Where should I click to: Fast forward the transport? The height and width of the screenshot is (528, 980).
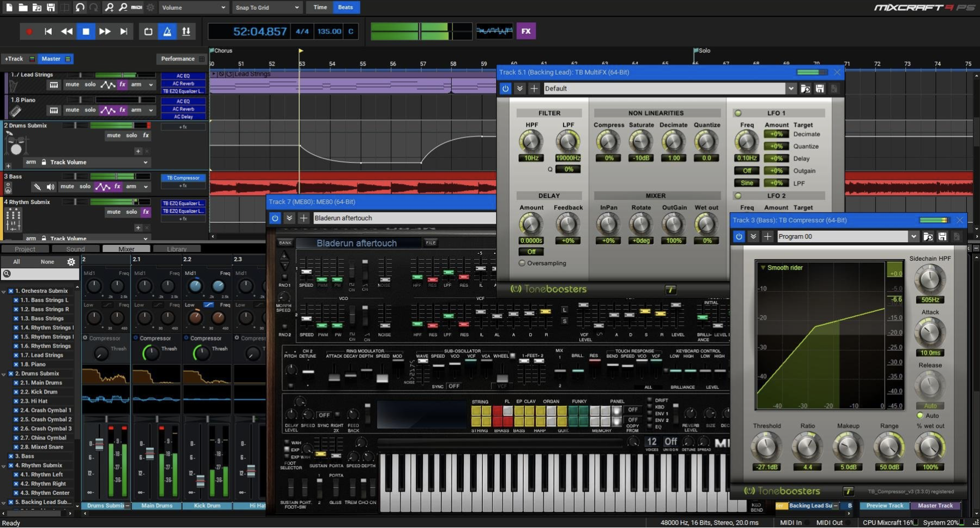pyautogui.click(x=105, y=32)
